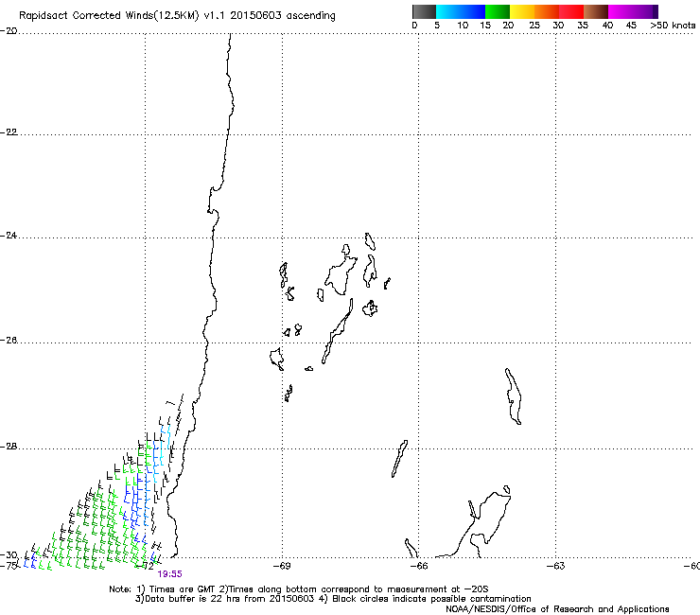Click the -63 longitude axis label
Image resolution: width=700 pixels, height=615 pixels.
point(556,567)
